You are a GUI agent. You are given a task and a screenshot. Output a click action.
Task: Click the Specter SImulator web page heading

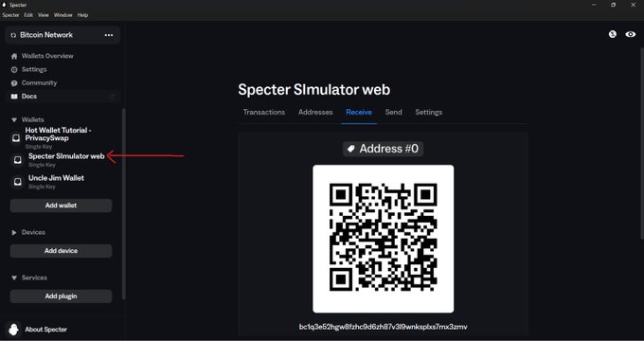tap(314, 90)
